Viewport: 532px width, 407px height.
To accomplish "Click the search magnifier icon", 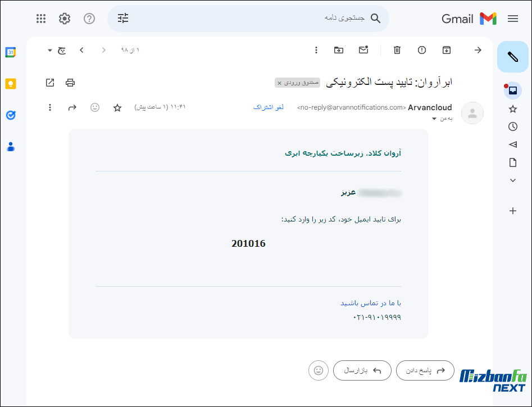I will pyautogui.click(x=375, y=19).
